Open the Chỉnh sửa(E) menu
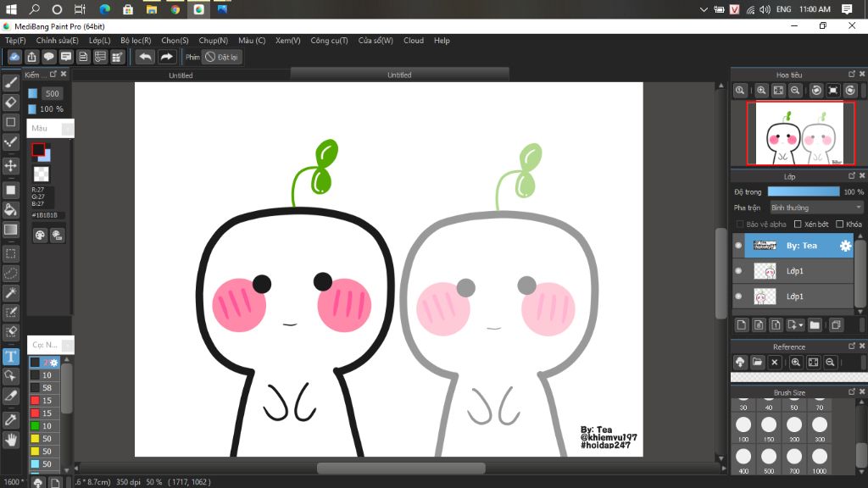Image resolution: width=868 pixels, height=488 pixels. pyautogui.click(x=57, y=41)
